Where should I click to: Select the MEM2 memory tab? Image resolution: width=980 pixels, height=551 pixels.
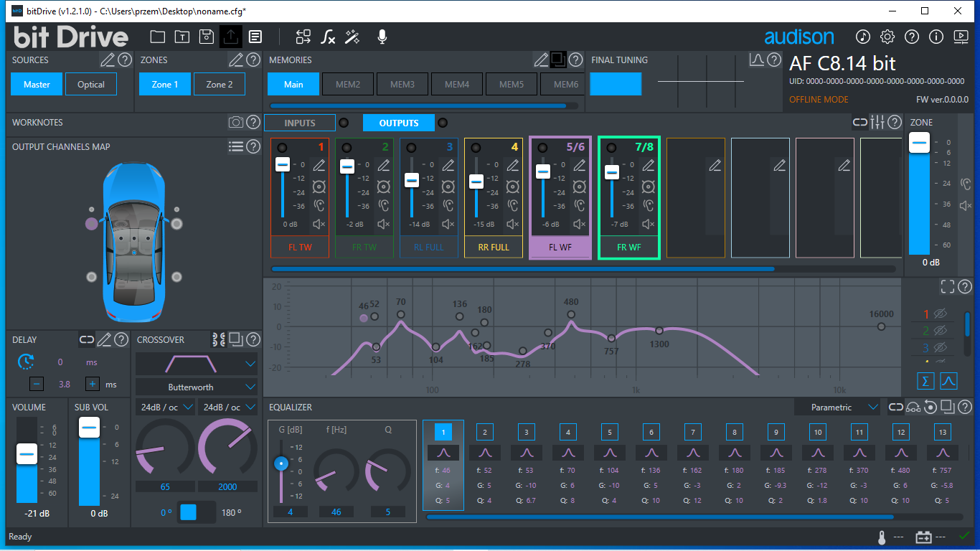(348, 85)
